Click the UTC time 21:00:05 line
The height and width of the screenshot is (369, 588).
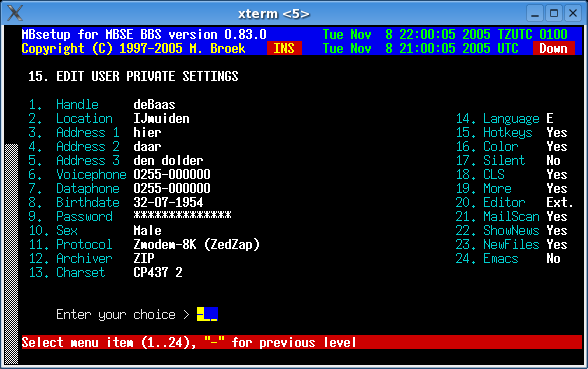(421, 48)
